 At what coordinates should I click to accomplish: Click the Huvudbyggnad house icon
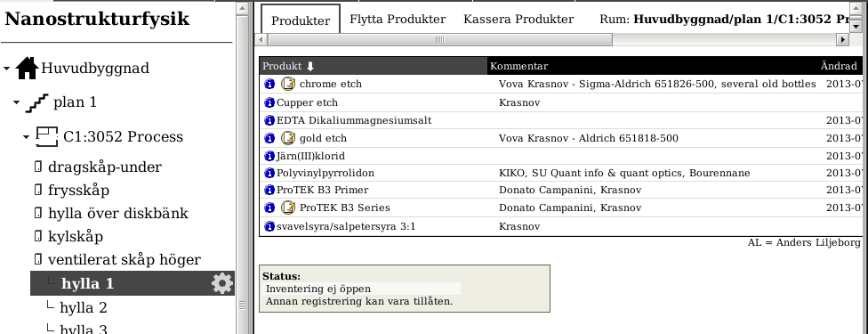click(27, 69)
